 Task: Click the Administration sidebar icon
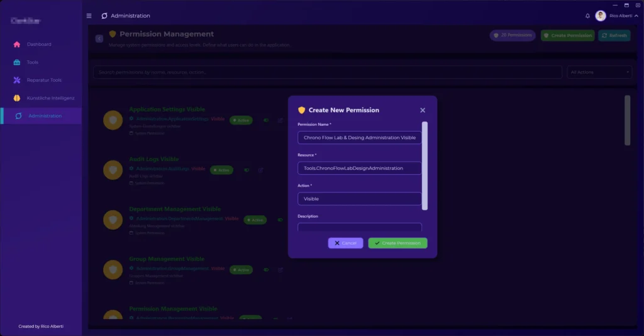click(18, 116)
